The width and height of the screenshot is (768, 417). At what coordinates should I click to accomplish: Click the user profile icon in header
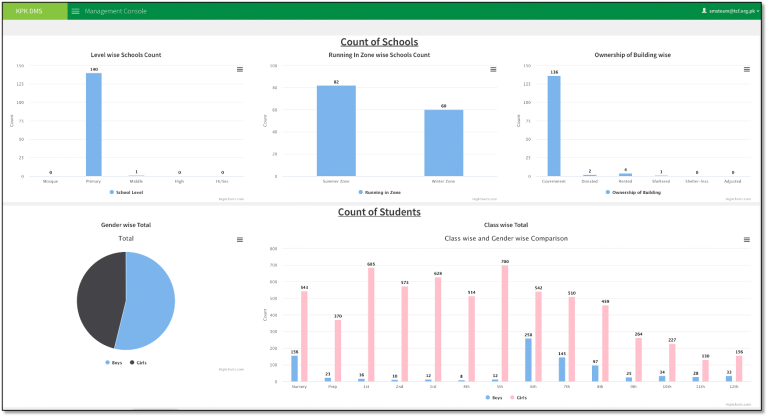click(x=705, y=10)
